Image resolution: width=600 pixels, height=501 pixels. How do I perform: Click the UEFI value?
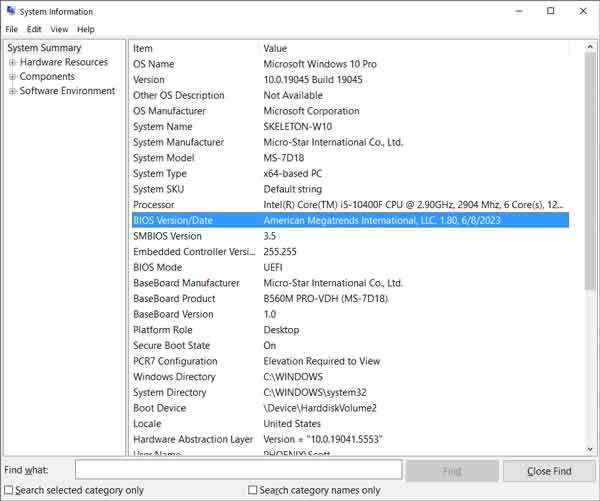click(273, 268)
